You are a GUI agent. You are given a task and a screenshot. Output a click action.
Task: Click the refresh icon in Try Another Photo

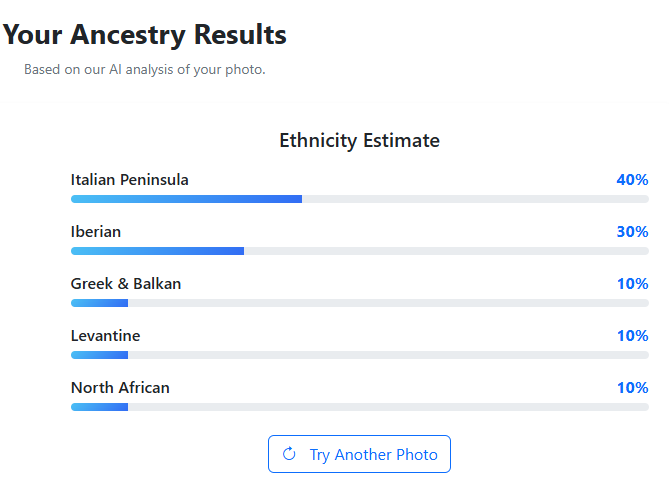(x=289, y=454)
